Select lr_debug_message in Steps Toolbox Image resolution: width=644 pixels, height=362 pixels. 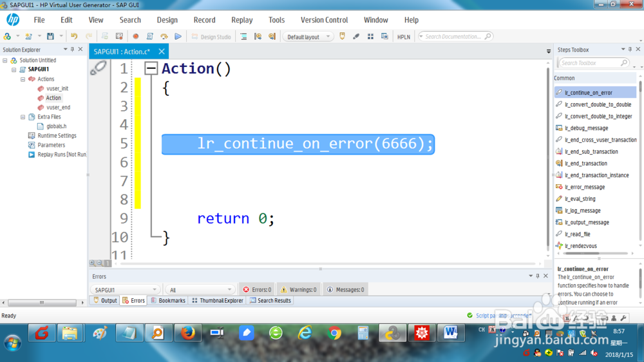click(586, 128)
